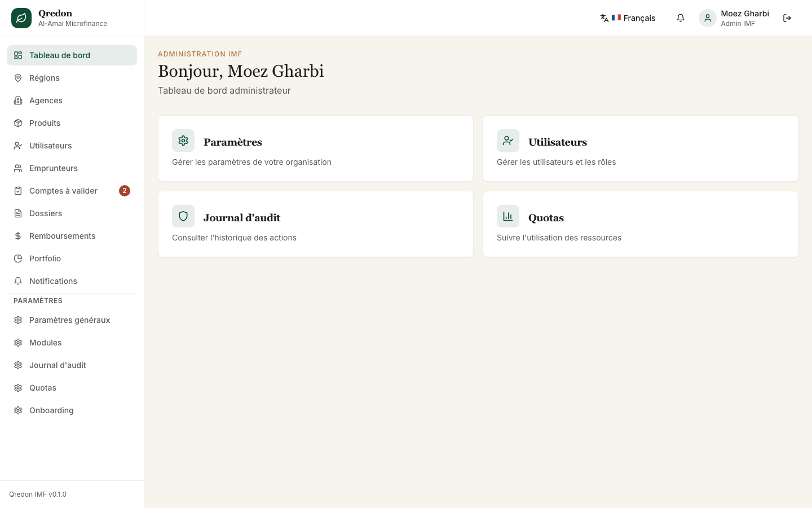The image size is (812, 508).
Task: Click the user avatar icon in header
Action: click(x=708, y=18)
